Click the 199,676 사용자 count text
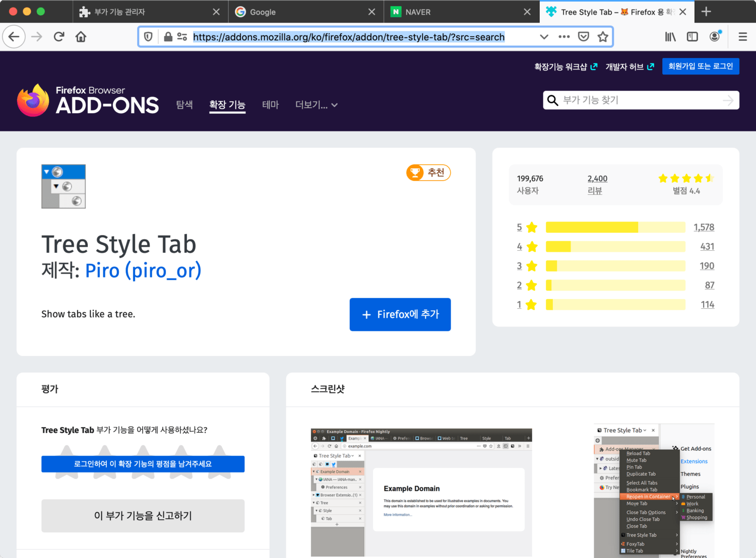The image size is (756, 558). pyautogui.click(x=530, y=184)
